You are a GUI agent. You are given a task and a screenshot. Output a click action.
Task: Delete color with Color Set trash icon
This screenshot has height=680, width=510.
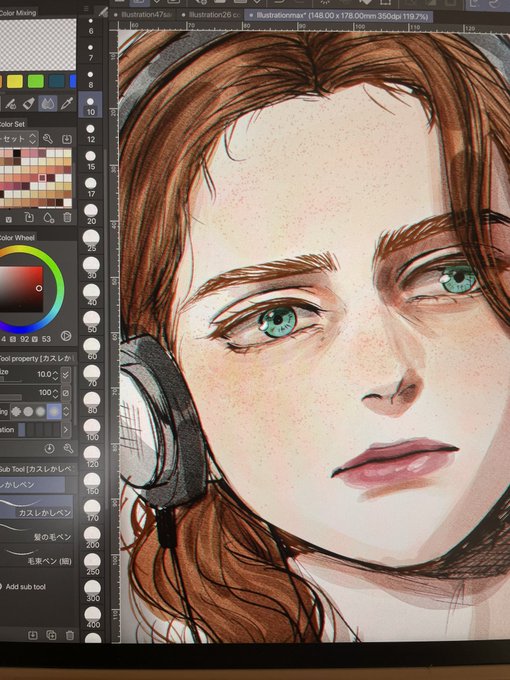pyautogui.click(x=67, y=217)
